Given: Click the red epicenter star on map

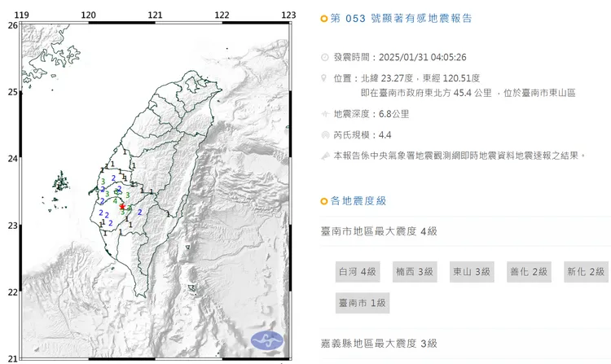Looking at the screenshot, I should pyautogui.click(x=122, y=207).
